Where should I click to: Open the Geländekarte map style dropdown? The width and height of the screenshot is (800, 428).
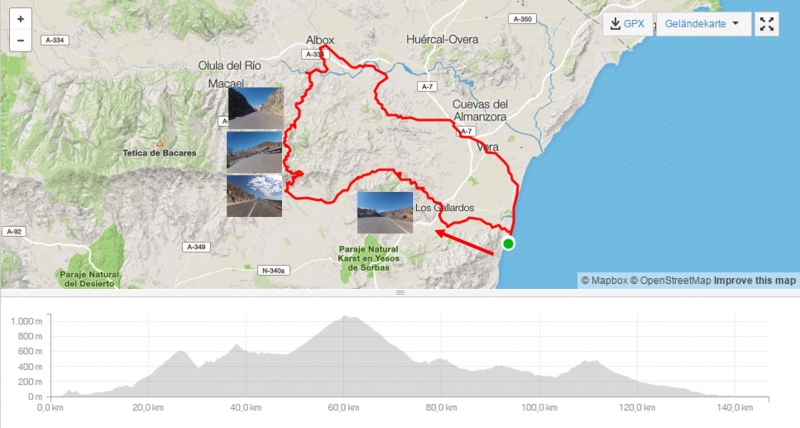click(703, 24)
